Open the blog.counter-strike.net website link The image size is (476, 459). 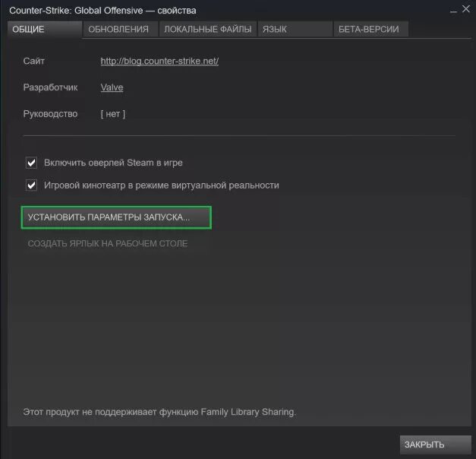pos(159,61)
